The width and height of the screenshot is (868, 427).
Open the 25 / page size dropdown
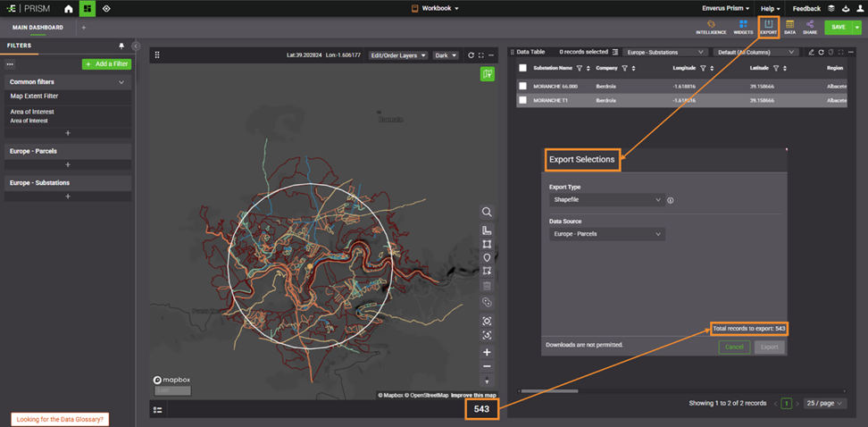coord(825,403)
